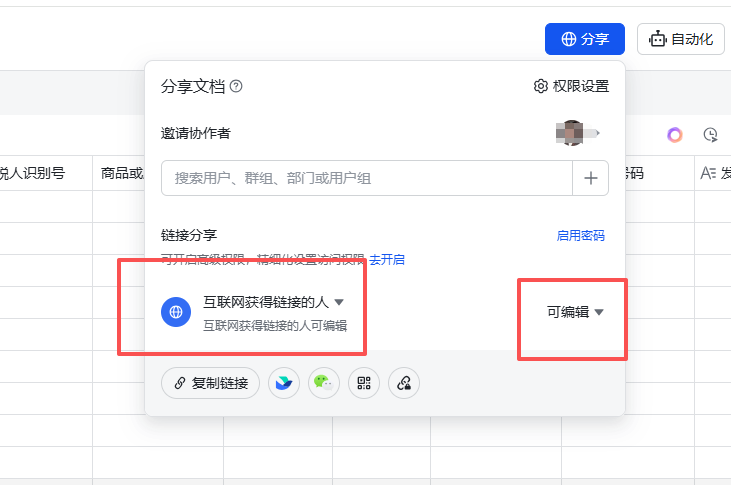Click the 启用密码 link
This screenshot has height=485, width=731.
[x=580, y=236]
